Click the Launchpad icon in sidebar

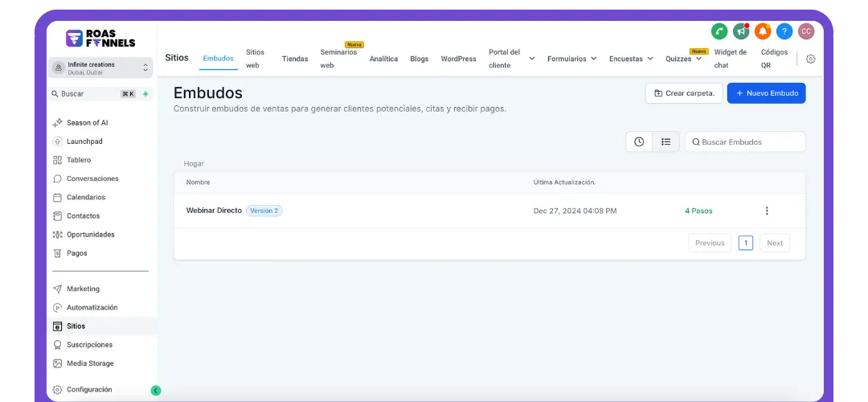point(58,142)
